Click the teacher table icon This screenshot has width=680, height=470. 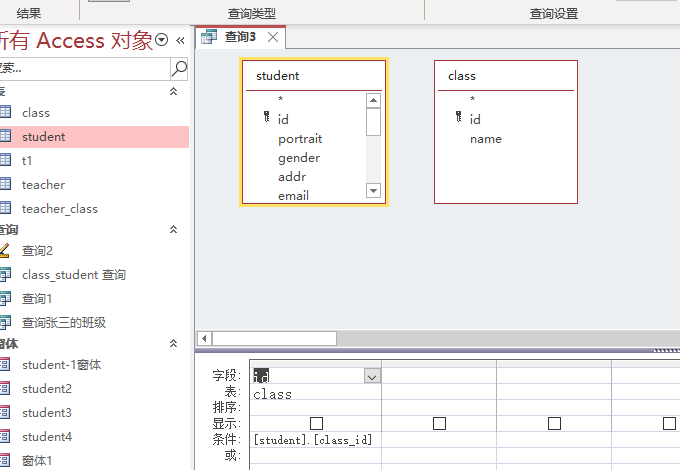(5, 184)
